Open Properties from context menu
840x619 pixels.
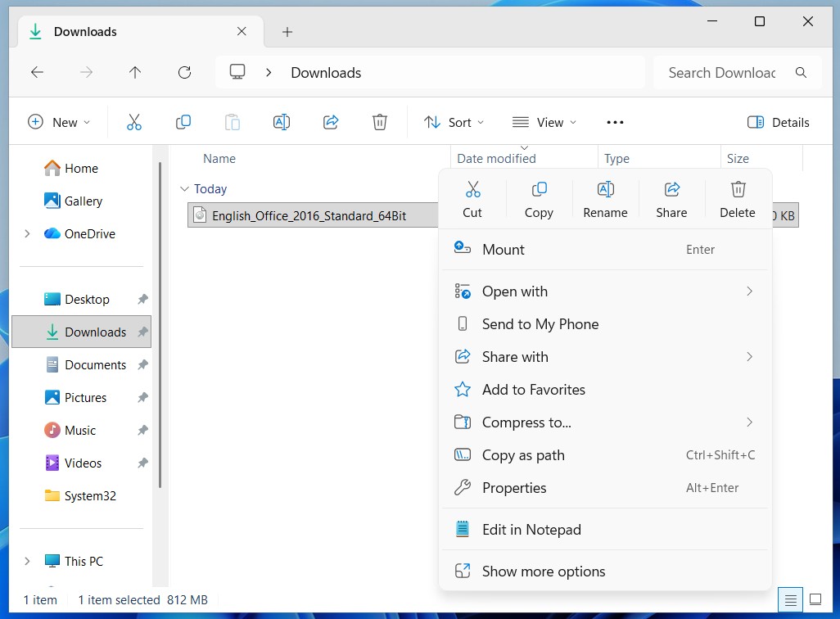[514, 488]
